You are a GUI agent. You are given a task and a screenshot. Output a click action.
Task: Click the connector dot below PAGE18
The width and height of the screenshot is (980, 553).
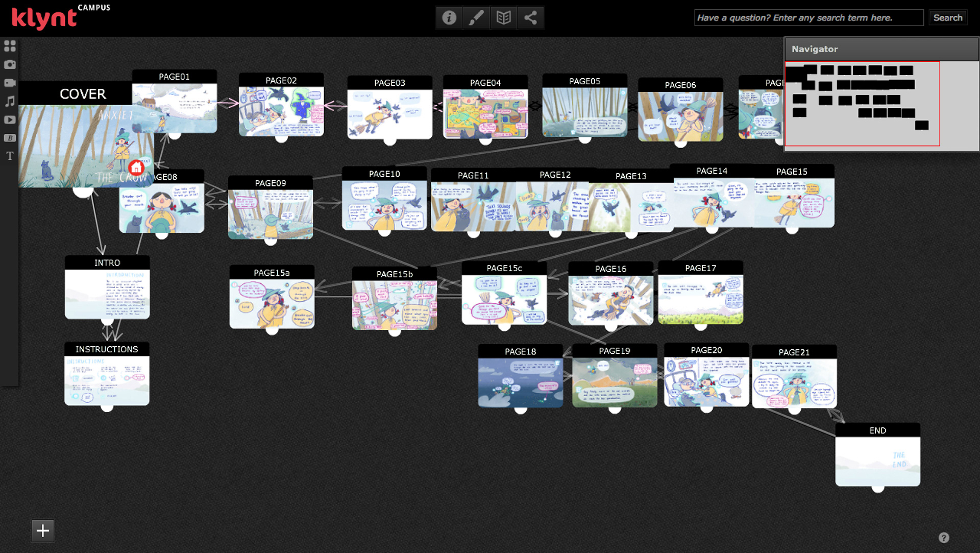tap(520, 410)
